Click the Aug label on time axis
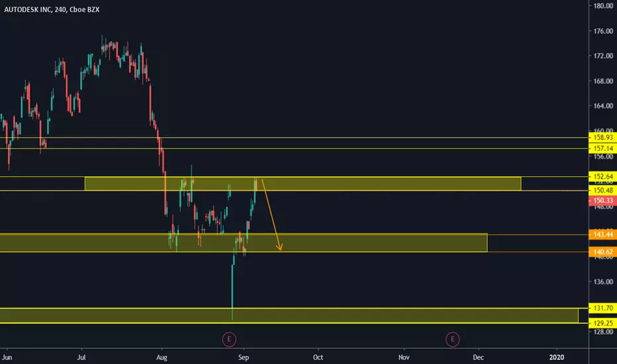Viewport: 617px width, 364px height. pos(162,357)
